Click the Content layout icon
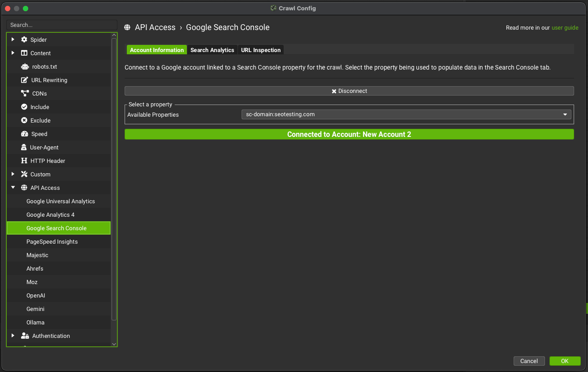The image size is (588, 372). coord(24,53)
